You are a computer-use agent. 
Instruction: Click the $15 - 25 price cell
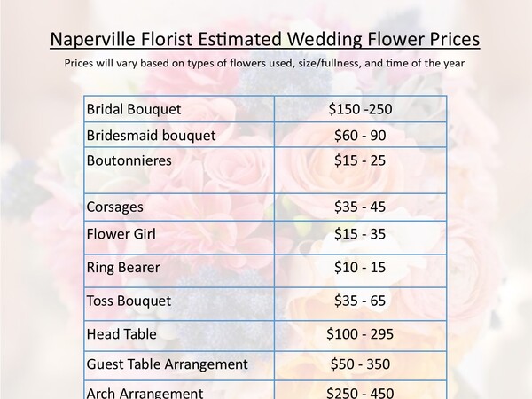point(360,170)
